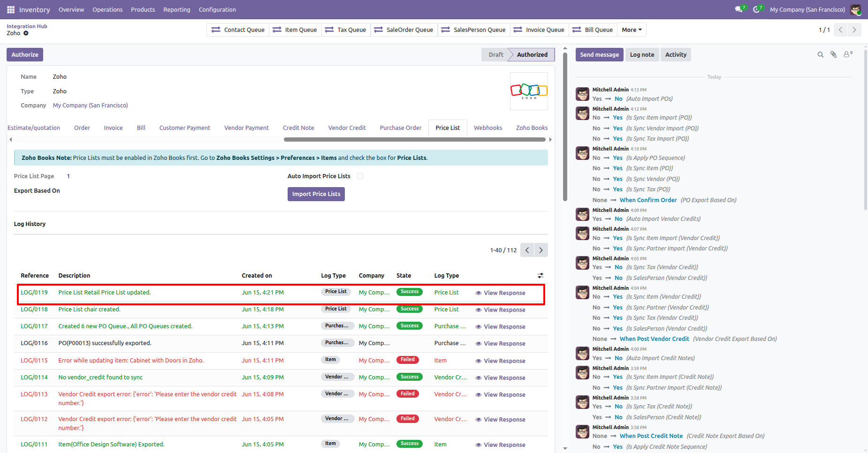
Task: Open the Products menu
Action: 143,9
